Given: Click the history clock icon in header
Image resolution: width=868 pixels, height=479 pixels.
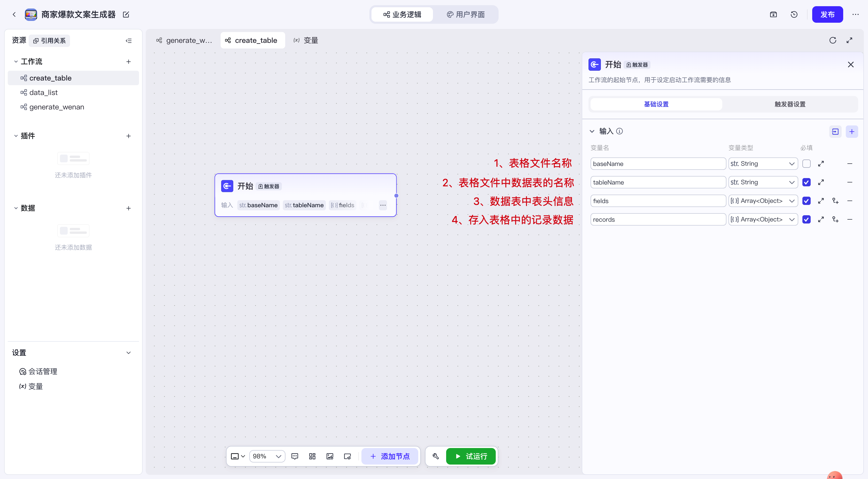Looking at the screenshot, I should (794, 14).
